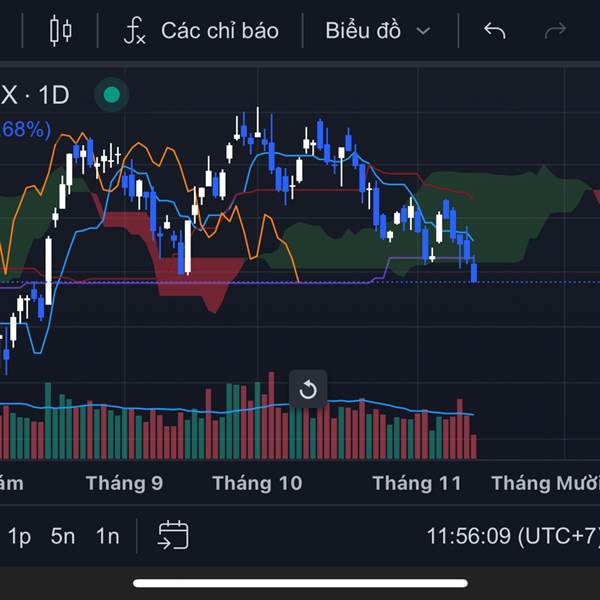Select the '1p' time range
Viewport: 600px width, 600px height.
click(19, 536)
